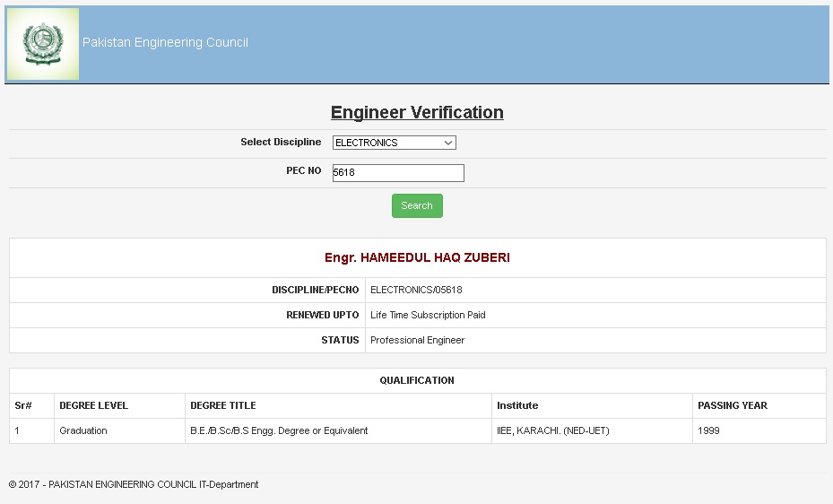Click the Engineer Verification heading
Screen dimensions: 833x504
click(x=417, y=113)
